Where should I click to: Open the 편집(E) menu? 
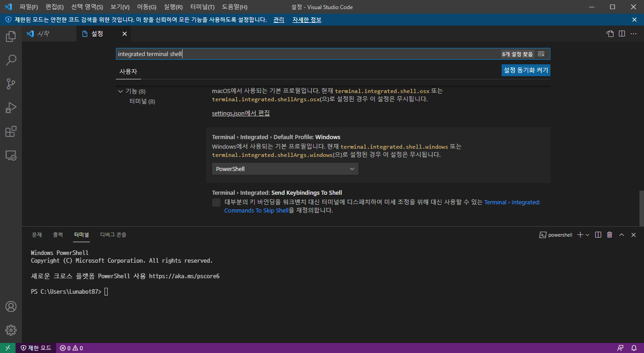[x=55, y=7]
